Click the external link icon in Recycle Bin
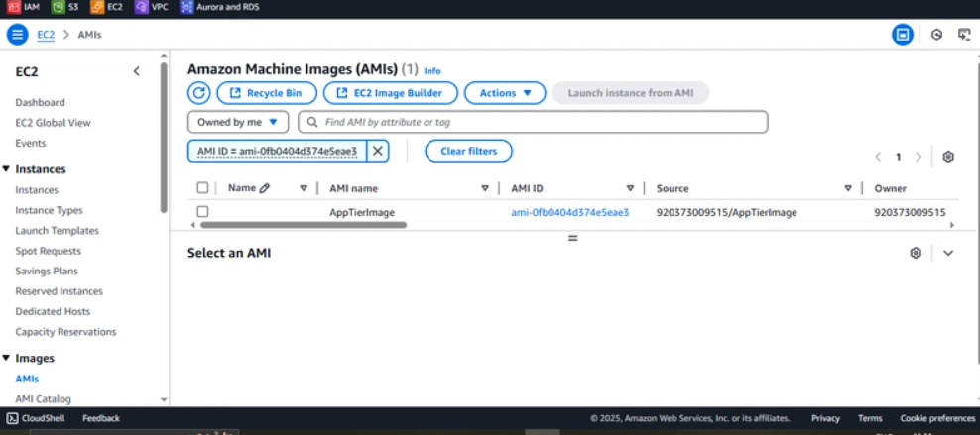 235,93
